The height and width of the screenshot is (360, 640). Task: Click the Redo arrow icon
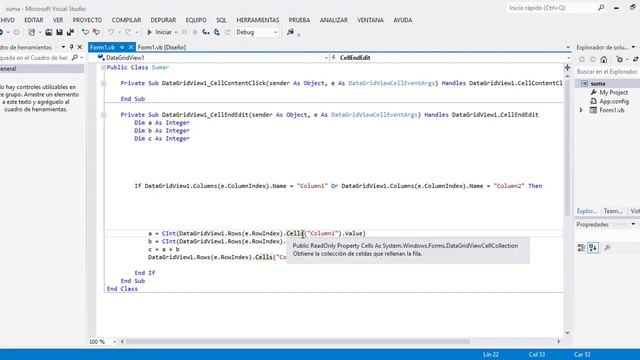(128, 32)
